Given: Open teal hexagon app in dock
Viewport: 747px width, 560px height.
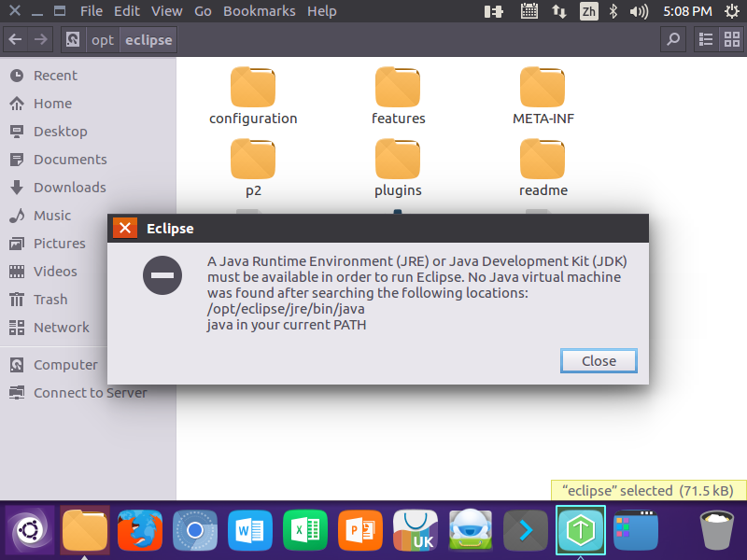Looking at the screenshot, I should pyautogui.click(x=581, y=530).
